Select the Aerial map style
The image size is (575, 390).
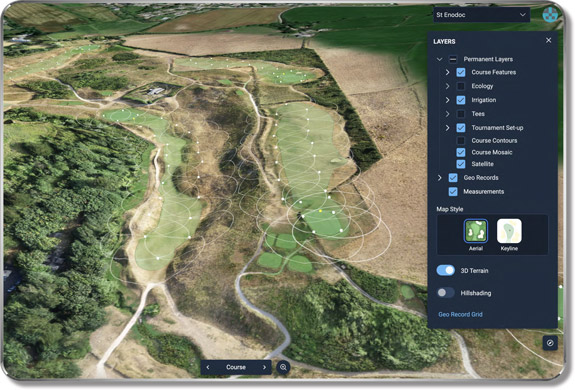pos(476,231)
